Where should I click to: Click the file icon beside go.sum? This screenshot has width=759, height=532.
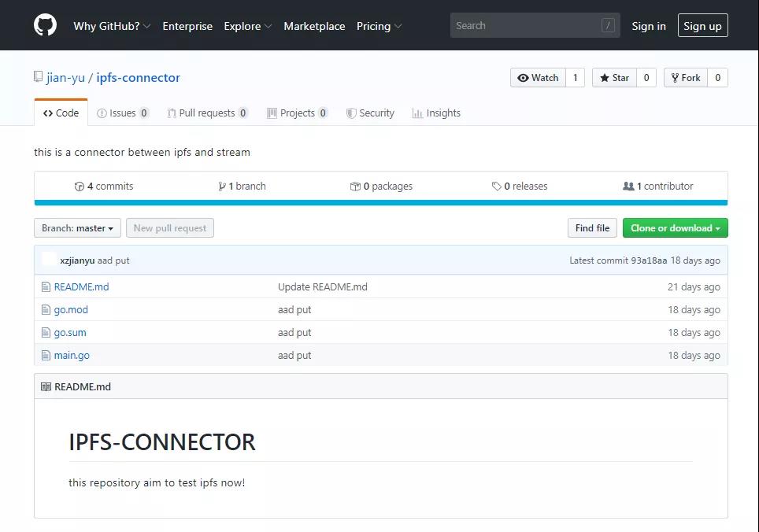46,332
